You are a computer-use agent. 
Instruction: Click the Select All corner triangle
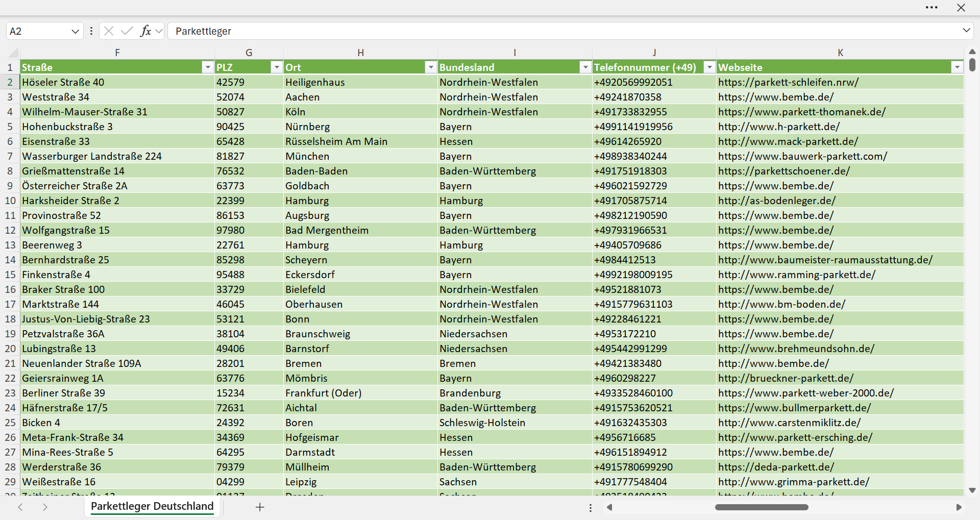click(x=13, y=53)
